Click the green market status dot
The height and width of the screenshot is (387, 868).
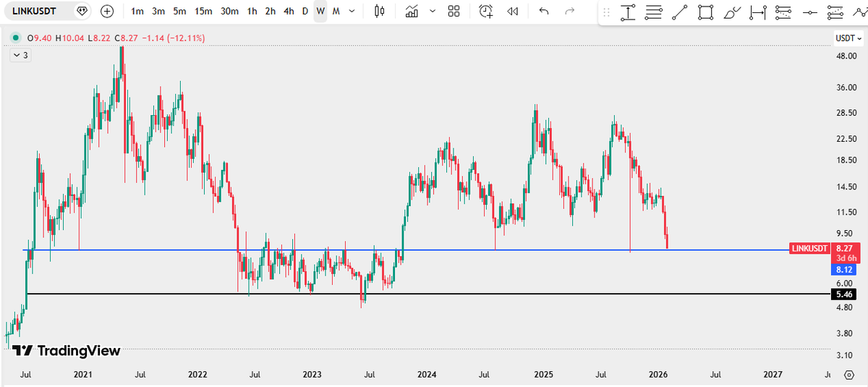click(x=14, y=38)
